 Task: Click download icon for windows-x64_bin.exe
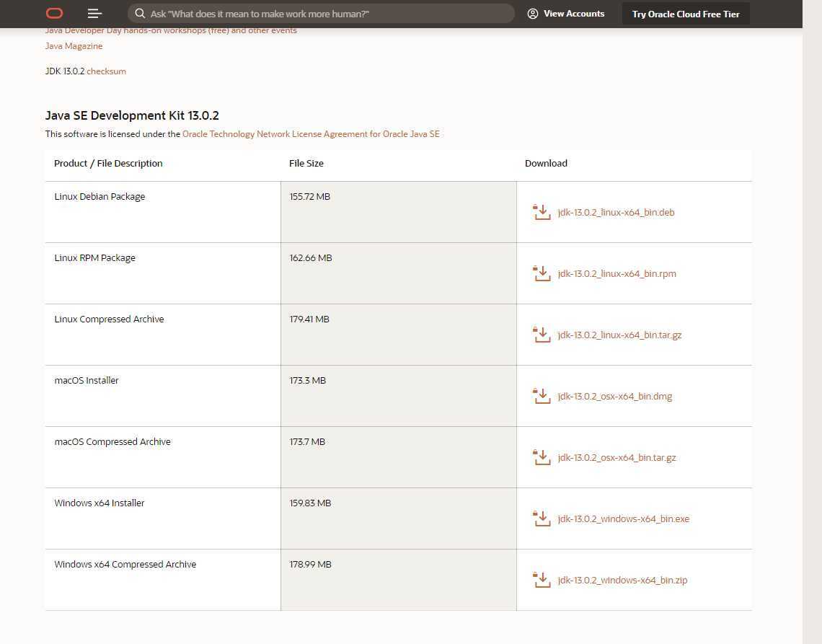click(x=542, y=519)
